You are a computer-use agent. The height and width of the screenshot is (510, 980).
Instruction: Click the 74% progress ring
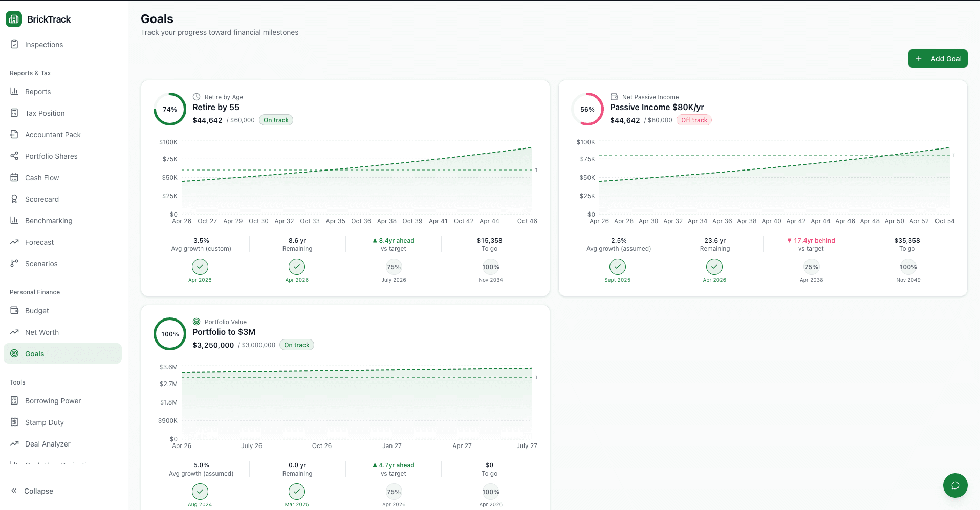170,109
